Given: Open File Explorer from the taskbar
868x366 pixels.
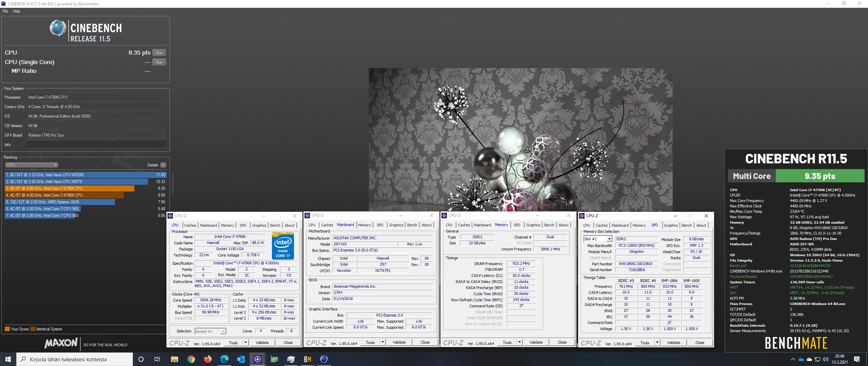Looking at the screenshot, I should pyautogui.click(x=174, y=359).
